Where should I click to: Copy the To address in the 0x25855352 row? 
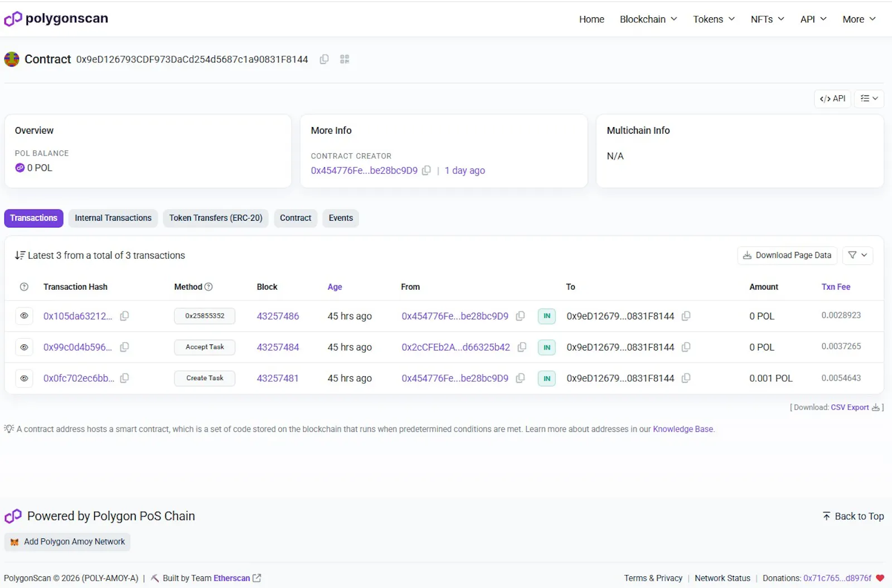[x=686, y=316]
